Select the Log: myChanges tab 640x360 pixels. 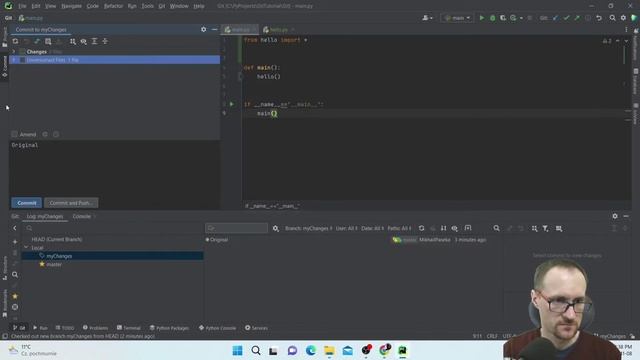(x=45, y=216)
